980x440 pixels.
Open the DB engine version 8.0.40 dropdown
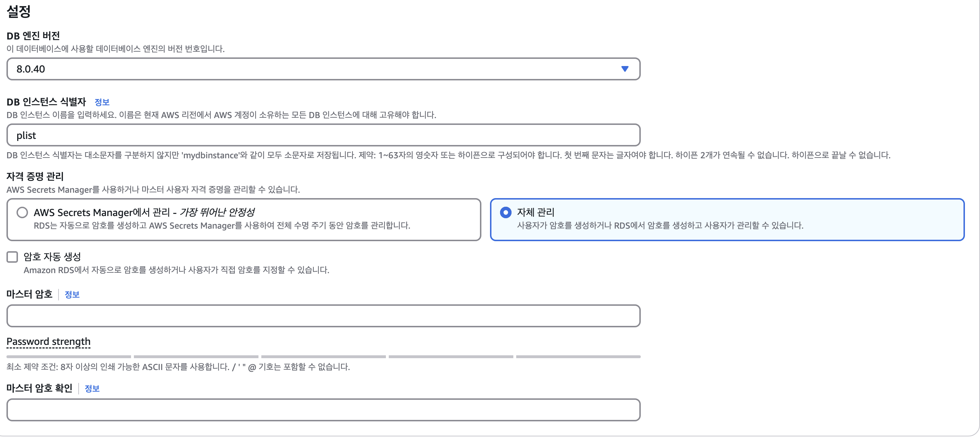click(323, 69)
